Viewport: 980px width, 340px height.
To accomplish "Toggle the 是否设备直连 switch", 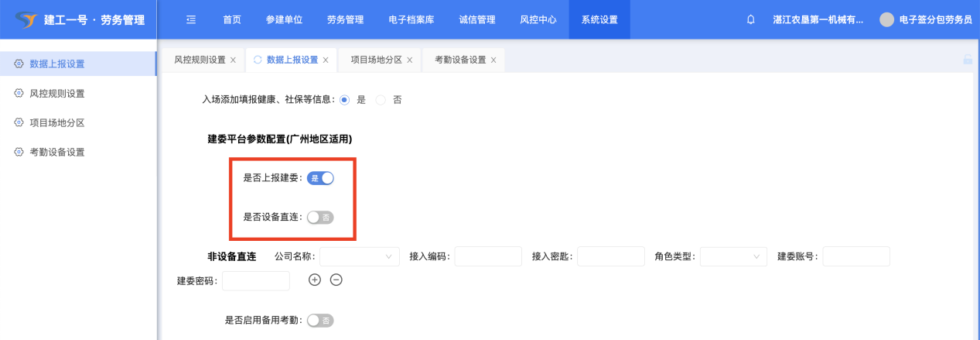I will [320, 218].
